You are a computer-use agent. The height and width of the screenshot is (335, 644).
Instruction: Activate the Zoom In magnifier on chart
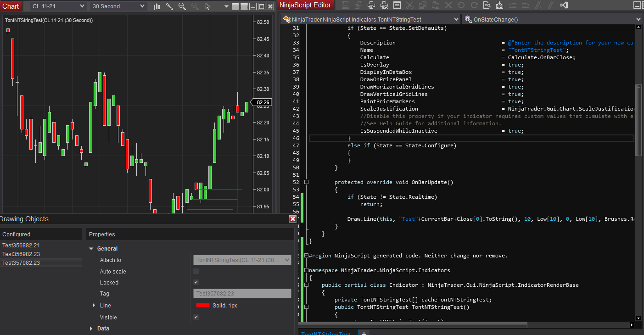182,6
